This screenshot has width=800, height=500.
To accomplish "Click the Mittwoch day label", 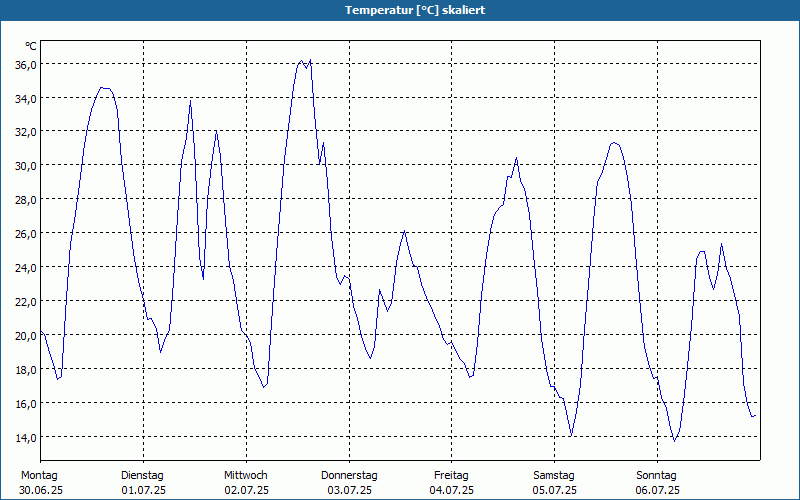I will (x=245, y=476).
